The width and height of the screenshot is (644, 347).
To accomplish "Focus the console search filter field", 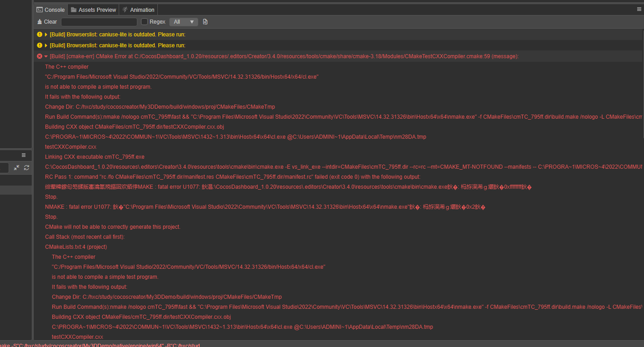I will click(x=99, y=22).
